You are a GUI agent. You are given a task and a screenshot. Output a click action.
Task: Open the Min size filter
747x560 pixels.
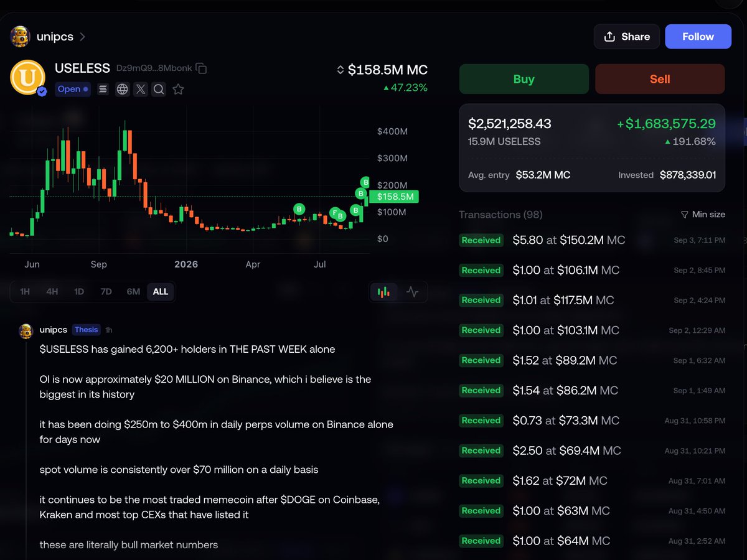point(703,214)
